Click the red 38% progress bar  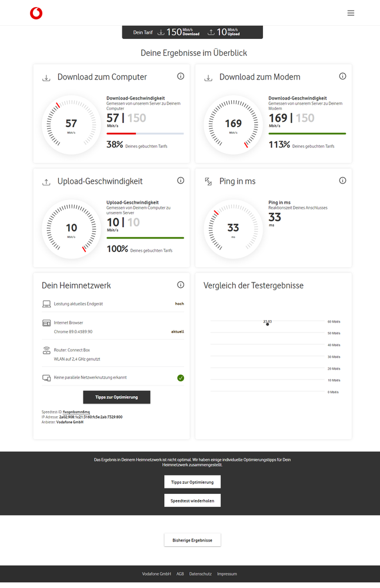[x=121, y=134]
